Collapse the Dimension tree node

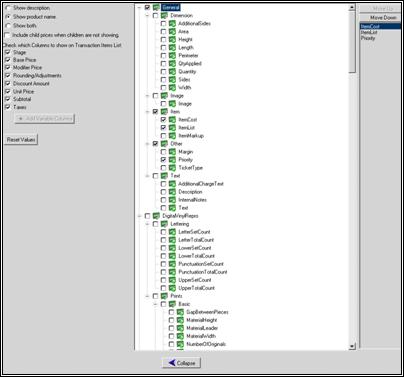click(147, 16)
